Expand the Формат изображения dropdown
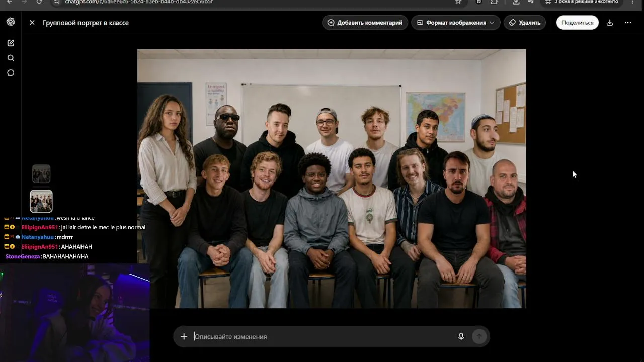This screenshot has width=644, height=362. click(456, 23)
